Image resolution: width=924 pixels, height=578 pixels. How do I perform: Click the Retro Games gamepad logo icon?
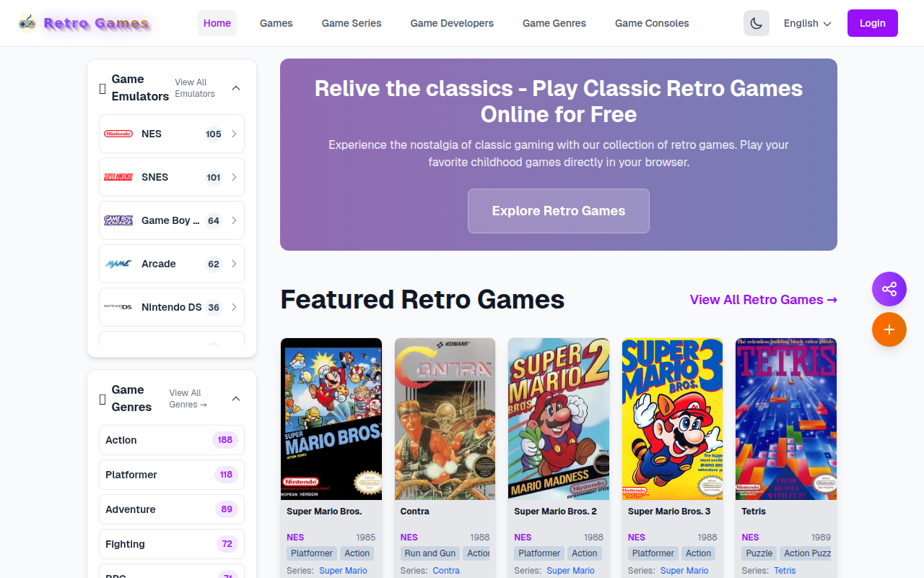(x=27, y=23)
